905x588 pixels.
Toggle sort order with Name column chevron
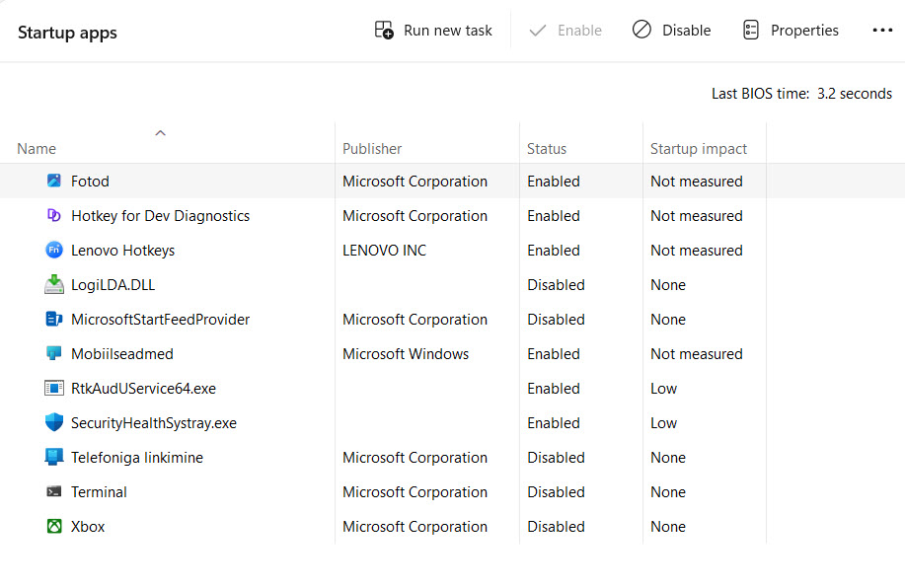tap(161, 133)
